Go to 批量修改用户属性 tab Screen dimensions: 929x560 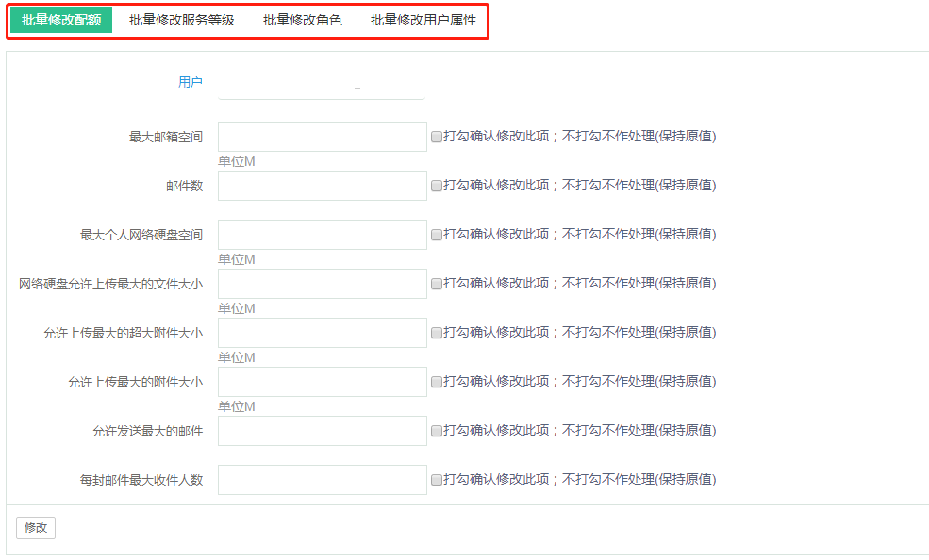tap(423, 20)
